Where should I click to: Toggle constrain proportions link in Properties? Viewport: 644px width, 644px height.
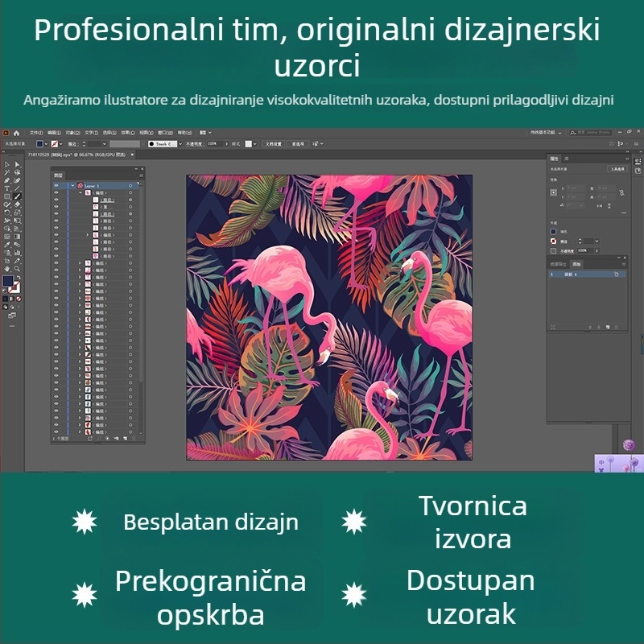point(621,192)
